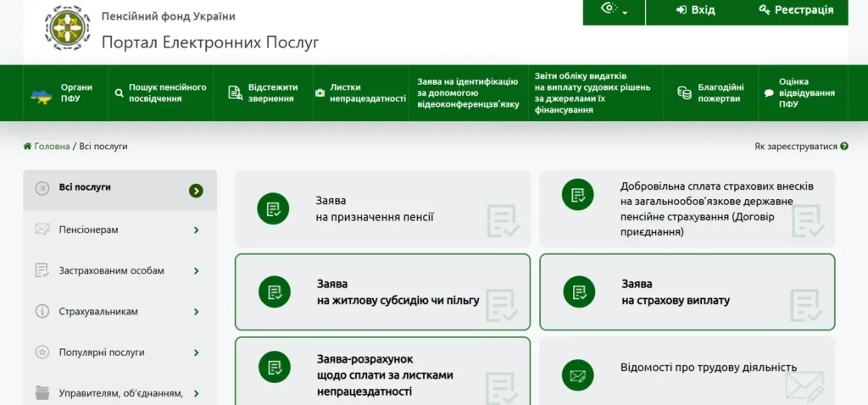Click the Реєстрація registration button

pyautogui.click(x=796, y=10)
